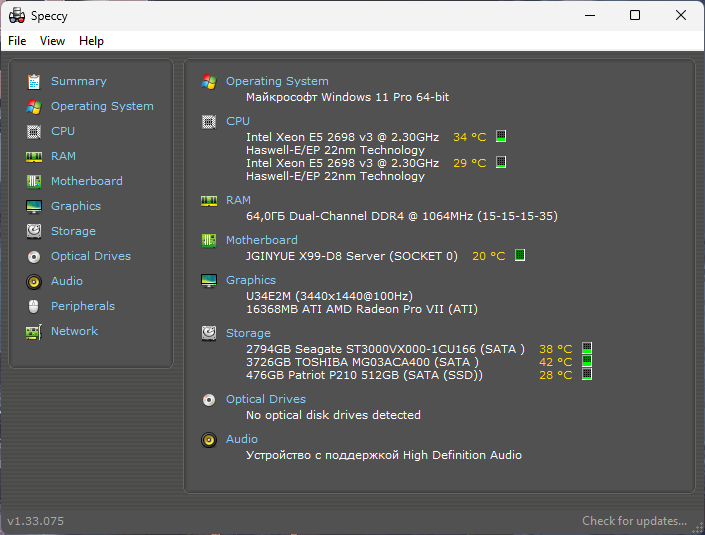705x535 pixels.
Task: Click the CPU chip icon in sidebar
Action: 34,131
